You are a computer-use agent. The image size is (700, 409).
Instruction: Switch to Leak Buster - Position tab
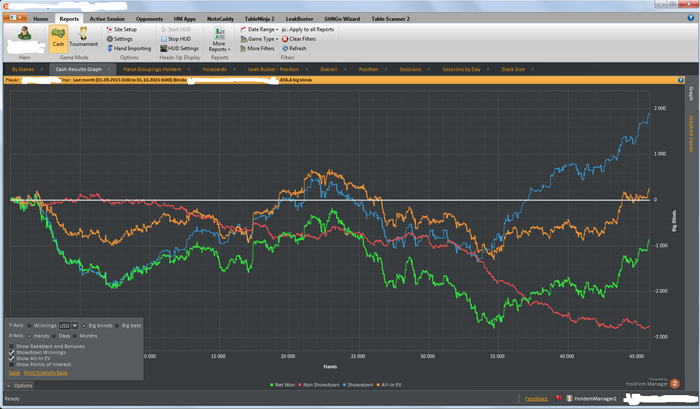click(x=273, y=69)
